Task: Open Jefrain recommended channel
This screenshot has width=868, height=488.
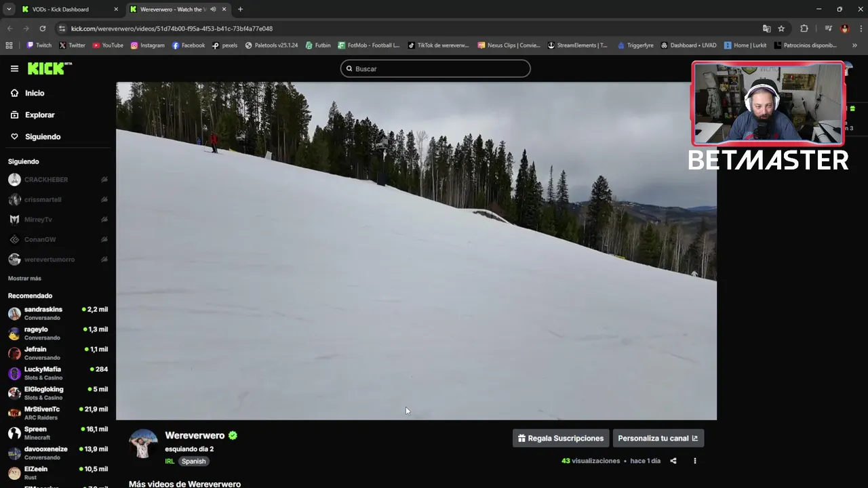Action: 58,353
